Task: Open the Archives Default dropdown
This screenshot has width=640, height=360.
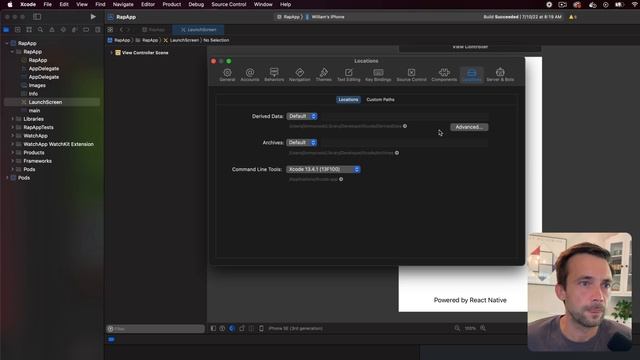Action: coord(302,142)
